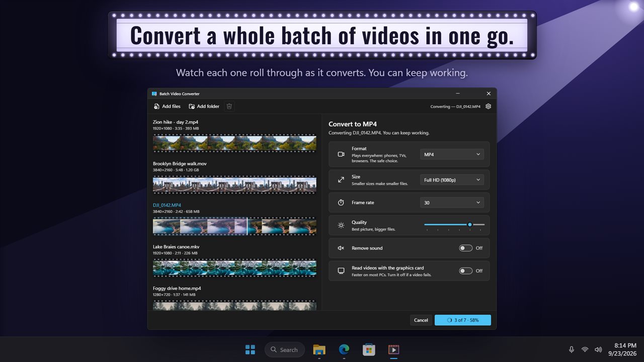The width and height of the screenshot is (644, 362).
Task: Select the Brooklyn Bridge filmstrip preview
Action: pos(234,185)
